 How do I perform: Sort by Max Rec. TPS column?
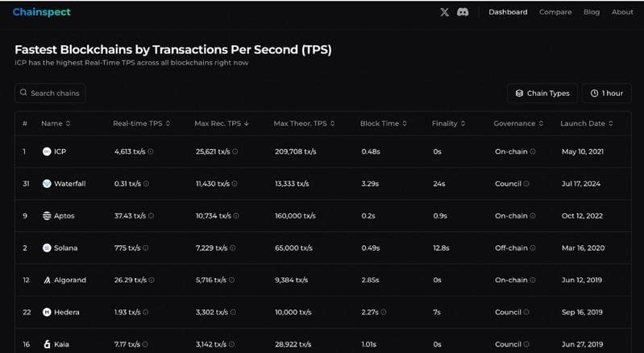click(x=222, y=123)
